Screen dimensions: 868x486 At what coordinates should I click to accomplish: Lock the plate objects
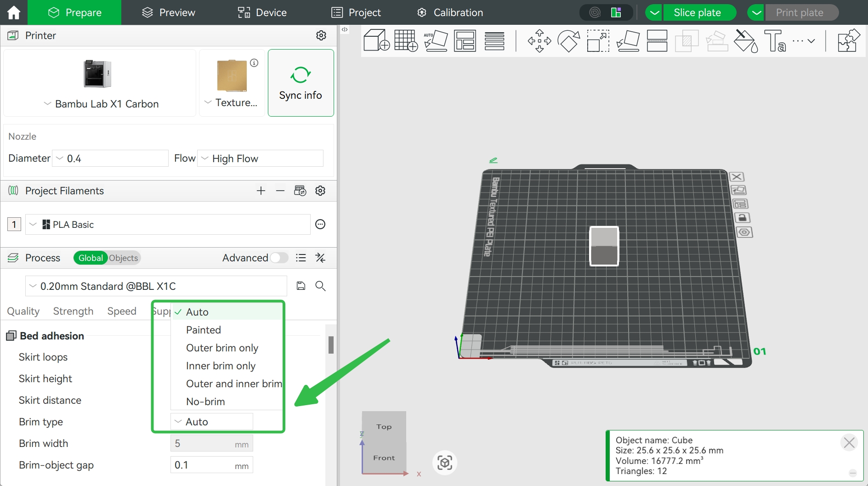click(742, 218)
